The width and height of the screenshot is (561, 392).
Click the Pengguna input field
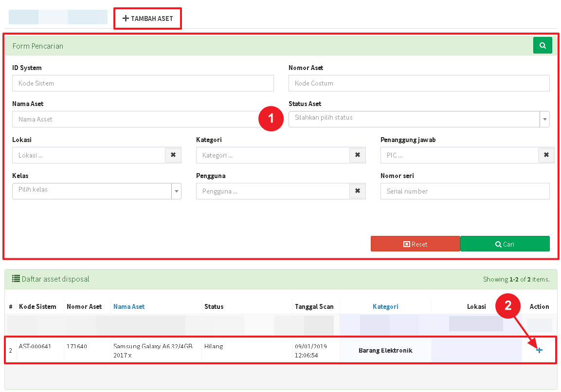(x=272, y=191)
